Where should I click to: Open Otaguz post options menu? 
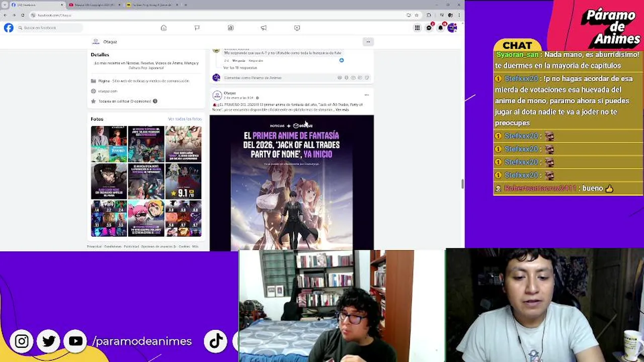[366, 95]
